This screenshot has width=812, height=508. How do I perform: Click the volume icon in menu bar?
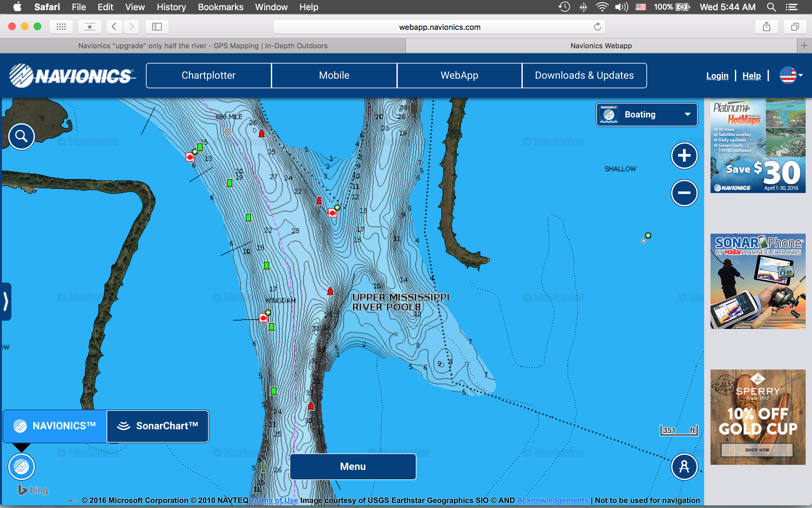coord(621,7)
